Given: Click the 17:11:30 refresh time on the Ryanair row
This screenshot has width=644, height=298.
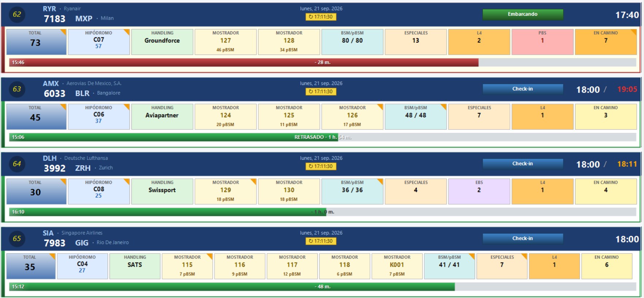Looking at the screenshot, I should [321, 17].
